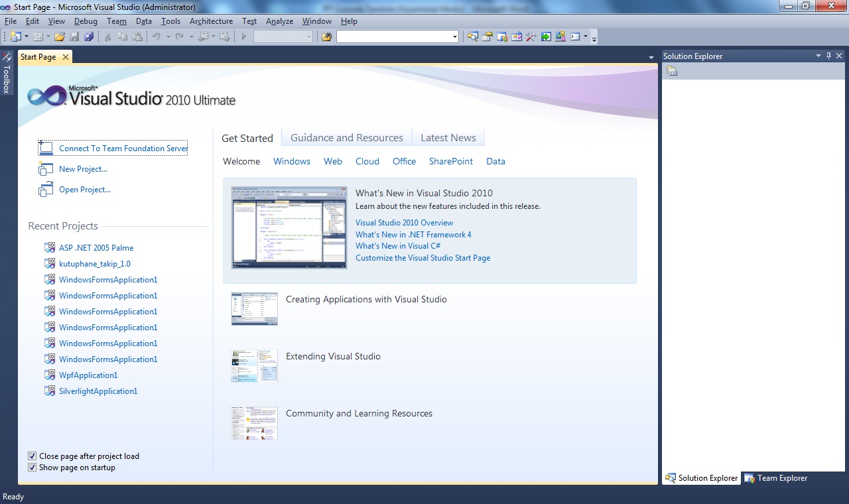The height and width of the screenshot is (504, 849).
Task: Close the Start Page tab with its X
Action: (65, 57)
